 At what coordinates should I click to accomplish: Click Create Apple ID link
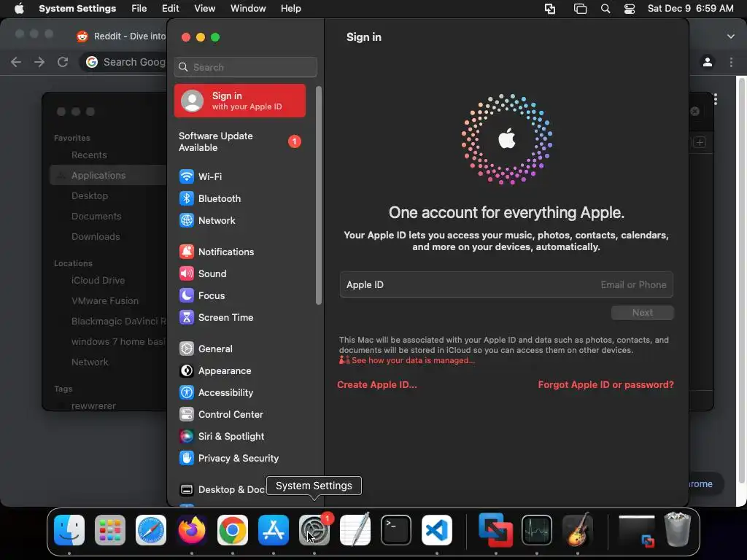(x=377, y=384)
